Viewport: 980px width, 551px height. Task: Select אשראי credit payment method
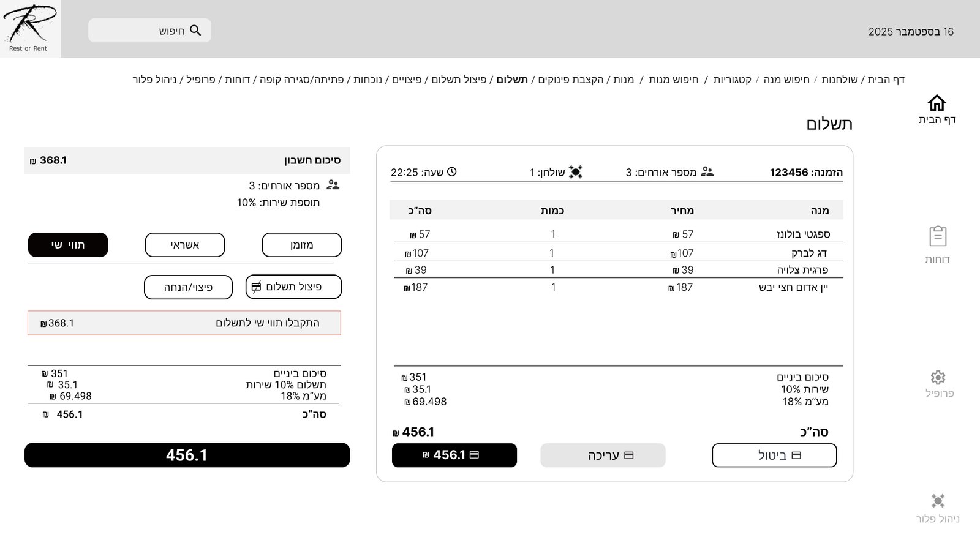click(184, 245)
